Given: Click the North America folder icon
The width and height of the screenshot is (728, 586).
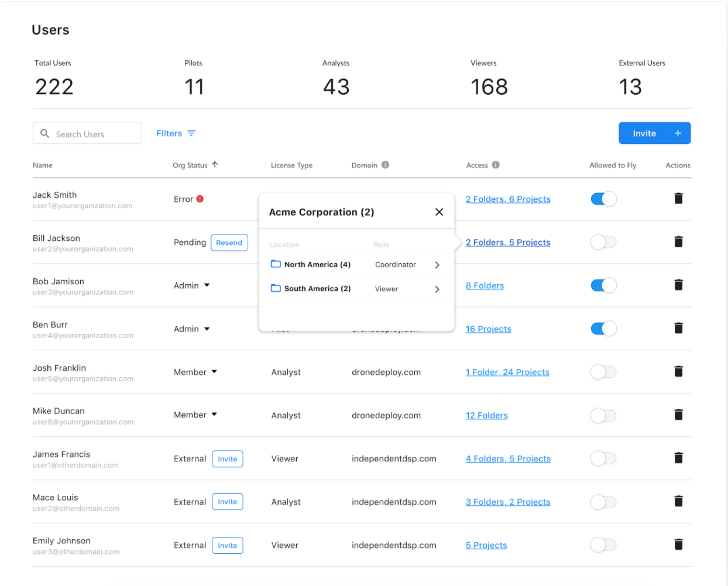Looking at the screenshot, I should 276,264.
